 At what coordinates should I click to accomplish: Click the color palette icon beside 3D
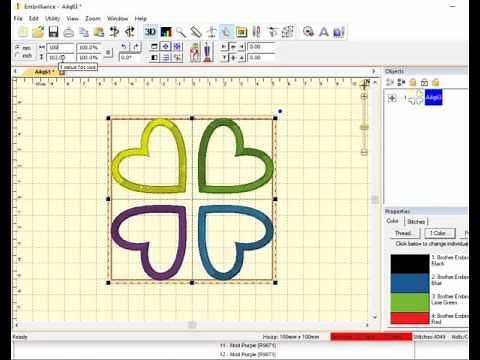point(166,32)
